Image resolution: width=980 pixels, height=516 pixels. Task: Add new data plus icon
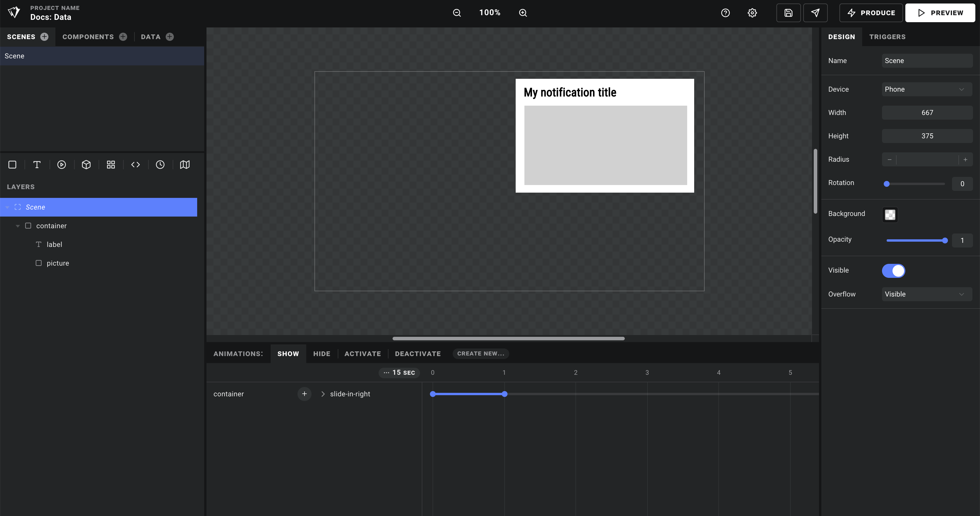[170, 36]
